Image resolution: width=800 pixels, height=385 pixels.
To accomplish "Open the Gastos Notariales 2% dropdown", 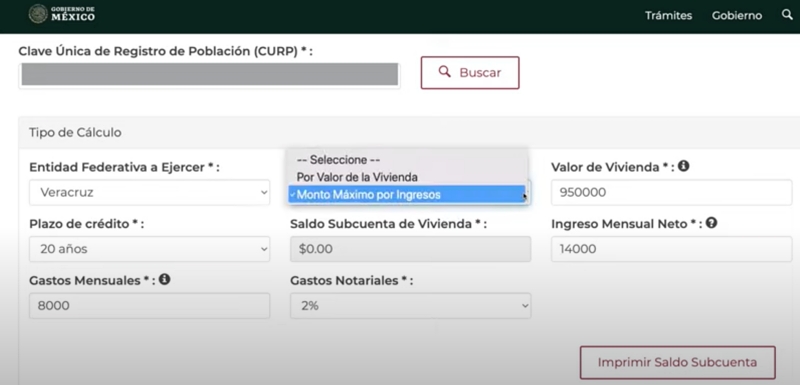I will (411, 306).
